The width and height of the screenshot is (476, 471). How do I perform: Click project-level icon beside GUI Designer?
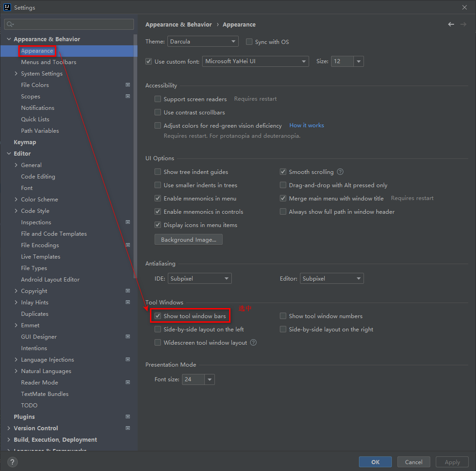[128, 337]
